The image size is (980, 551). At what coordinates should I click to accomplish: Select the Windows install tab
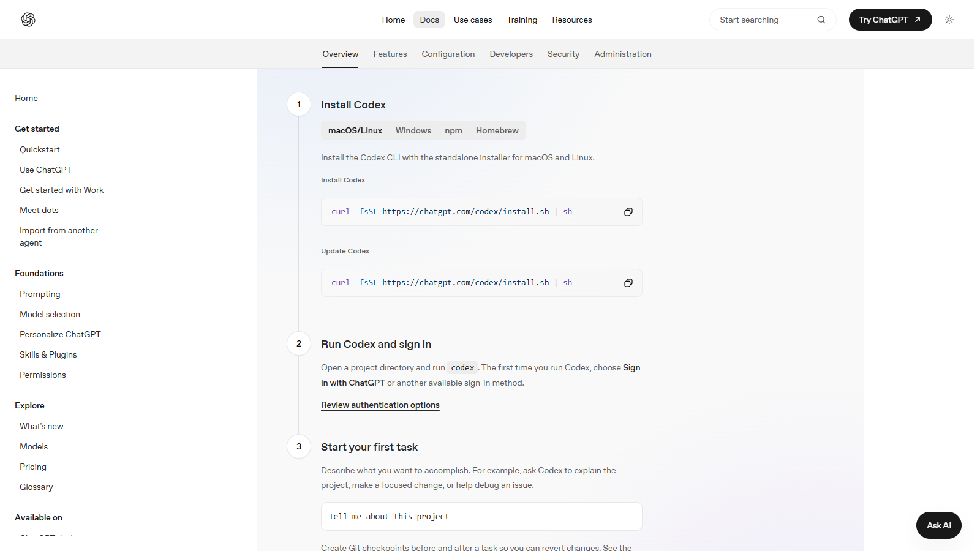click(x=413, y=130)
